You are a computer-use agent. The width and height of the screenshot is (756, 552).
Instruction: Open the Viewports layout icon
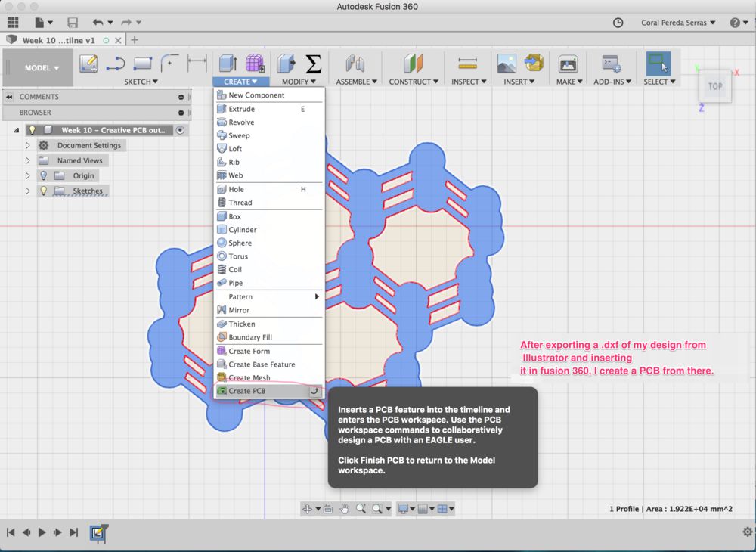pyautogui.click(x=442, y=509)
